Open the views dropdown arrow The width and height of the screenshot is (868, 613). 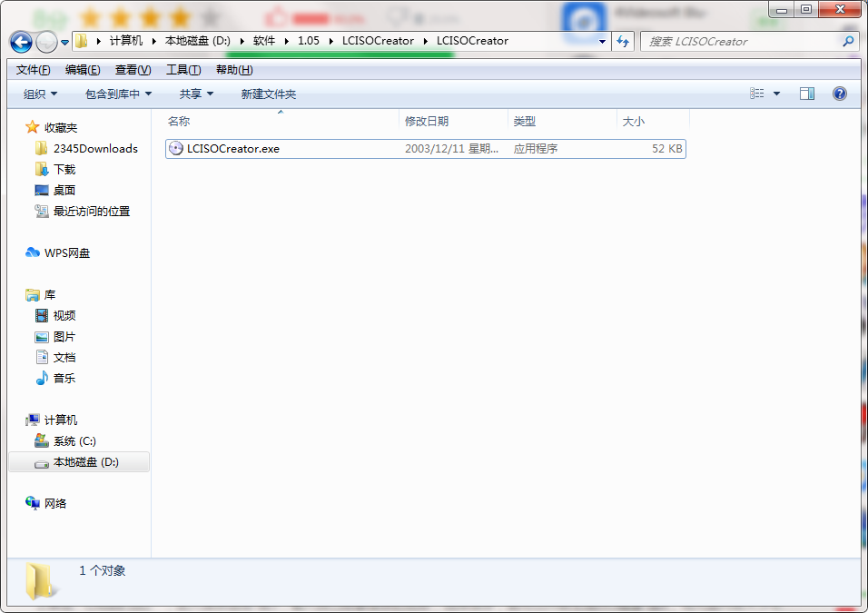(777, 93)
